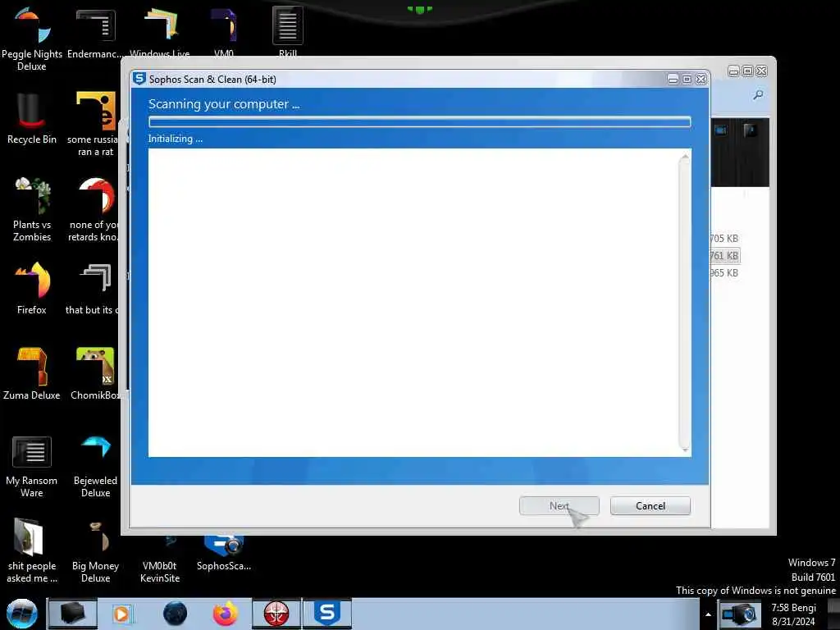
Task: Select the Zuma Deluxe desktop icon
Action: tap(32, 374)
